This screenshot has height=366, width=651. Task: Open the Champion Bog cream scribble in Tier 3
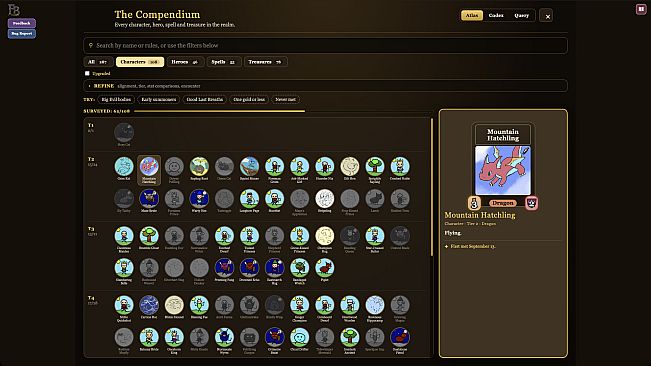click(325, 236)
